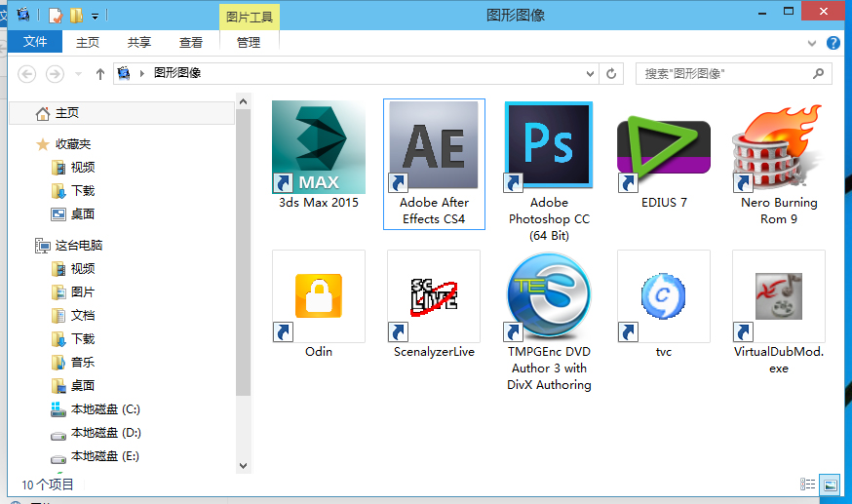Open 本地磁盘 (C:) drive
This screenshot has width=852, height=504.
click(96, 409)
